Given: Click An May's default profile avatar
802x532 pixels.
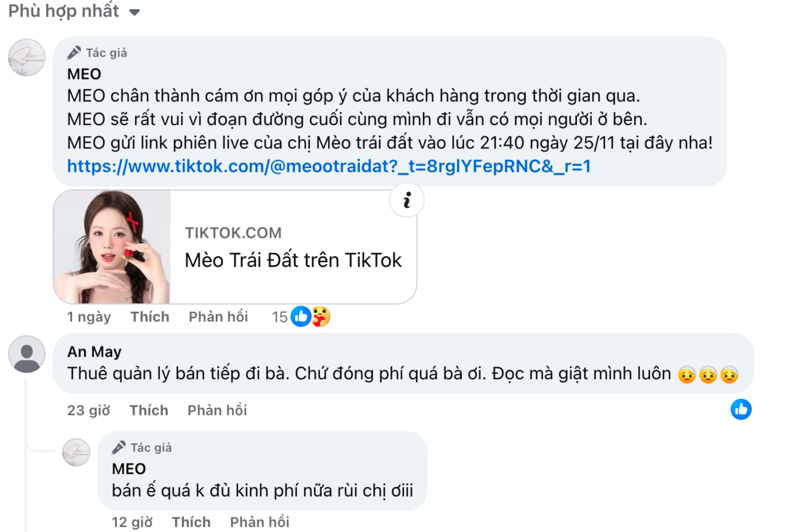Looking at the screenshot, I should 27,354.
